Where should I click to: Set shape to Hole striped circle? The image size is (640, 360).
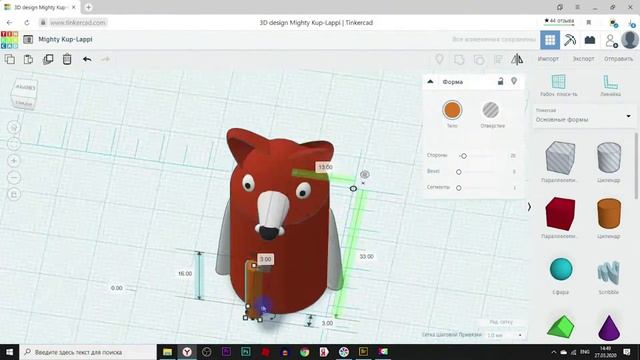coord(491,110)
